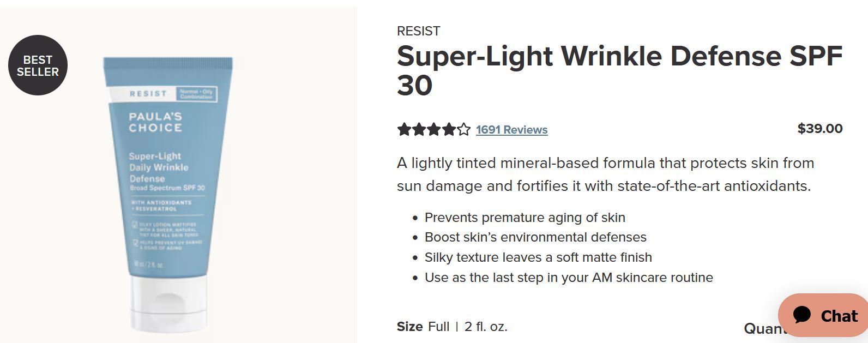Click the fourth rating star
Image resolution: width=868 pixels, height=343 pixels.
[448, 130]
